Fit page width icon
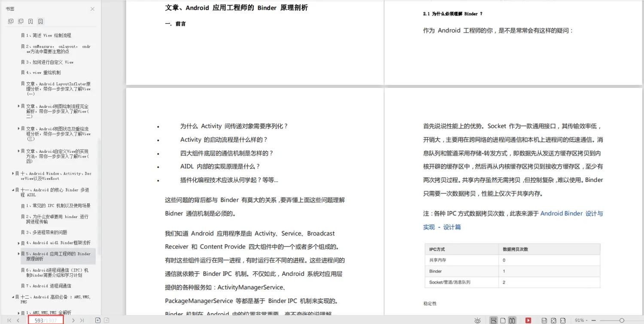Image resolution: width=644 pixels, height=324 pixels. click(x=562, y=320)
